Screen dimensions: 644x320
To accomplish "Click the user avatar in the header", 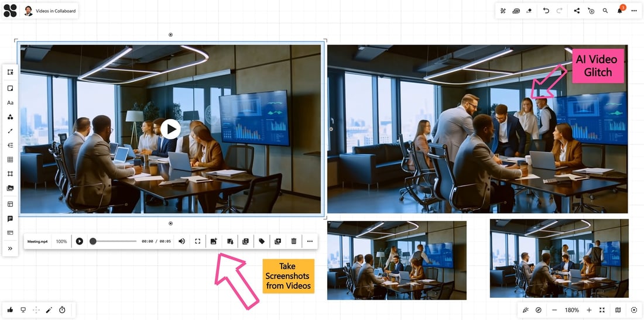I will [28, 11].
